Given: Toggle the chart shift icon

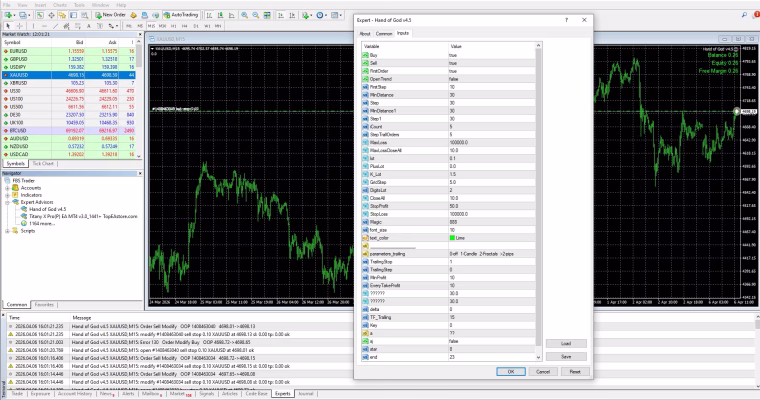Looking at the screenshot, I should (292, 15).
